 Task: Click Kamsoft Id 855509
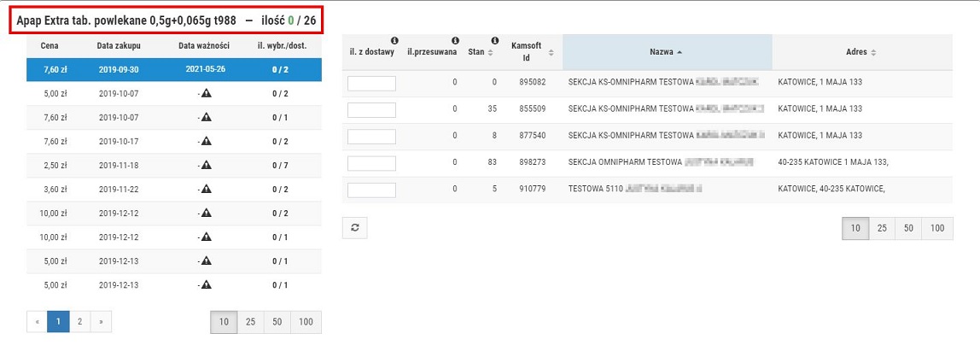point(533,108)
